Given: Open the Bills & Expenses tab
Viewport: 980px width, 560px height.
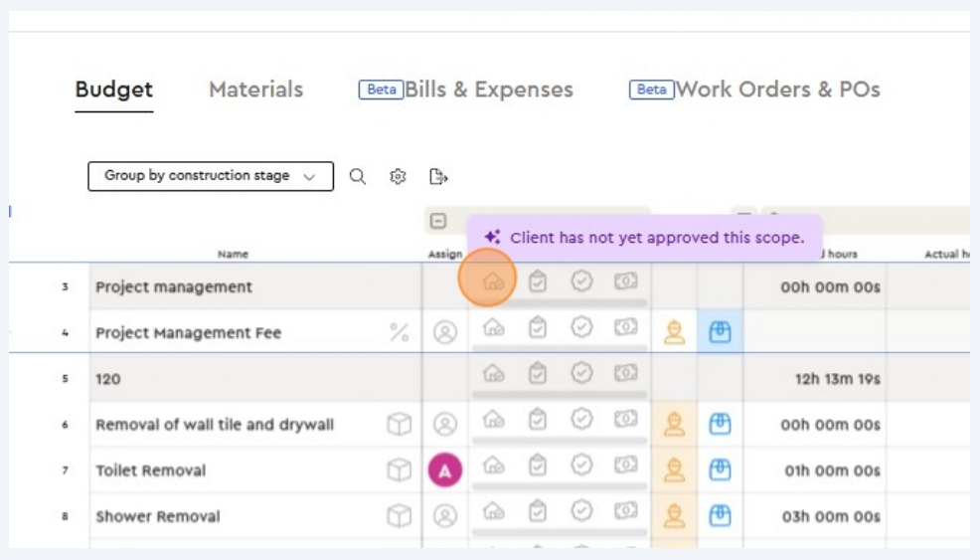Looking at the screenshot, I should coord(488,90).
